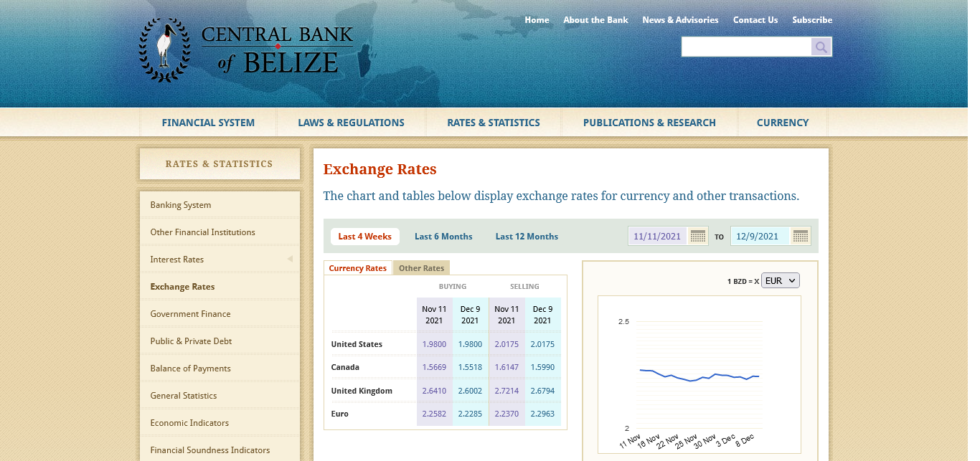Click the search magnifier icon
Viewport: 980px width, 461px height.
coord(821,47)
